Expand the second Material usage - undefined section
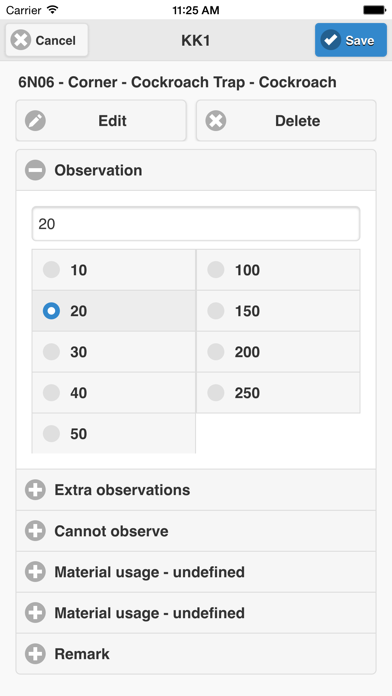 click(196, 613)
